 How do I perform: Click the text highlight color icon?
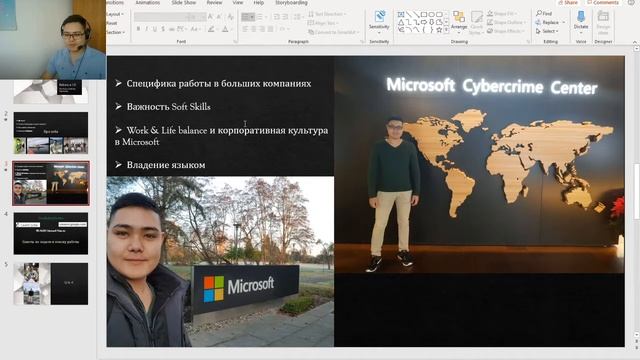pos(211,29)
